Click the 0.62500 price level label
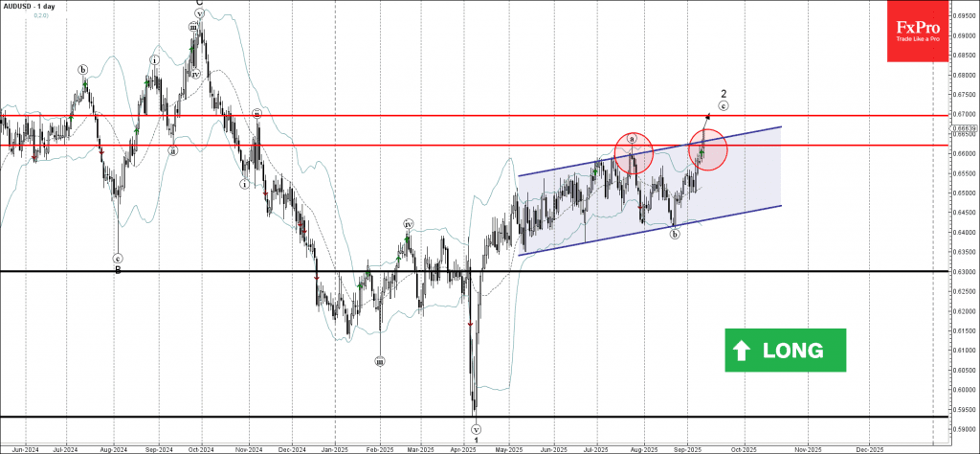The width and height of the screenshot is (980, 454). (964, 292)
